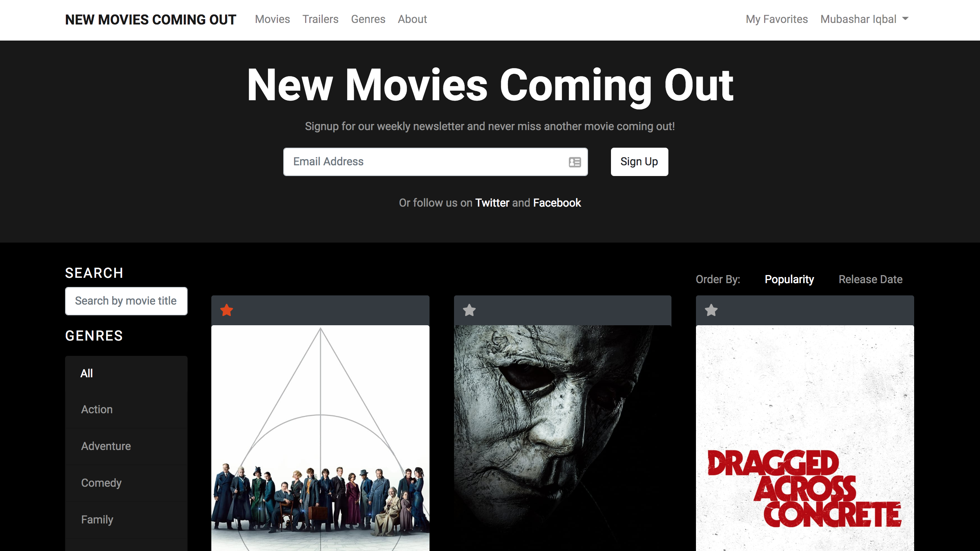
Task: Star the Dragged Across Concrete movie
Action: pyautogui.click(x=711, y=310)
